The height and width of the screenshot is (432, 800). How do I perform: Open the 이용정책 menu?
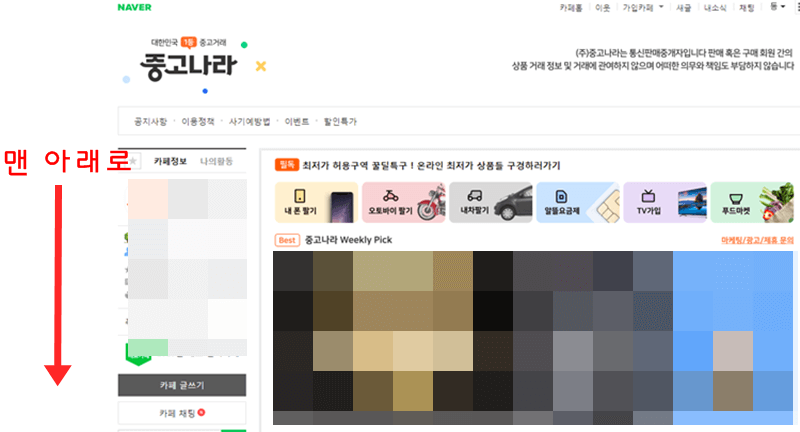coord(198,121)
